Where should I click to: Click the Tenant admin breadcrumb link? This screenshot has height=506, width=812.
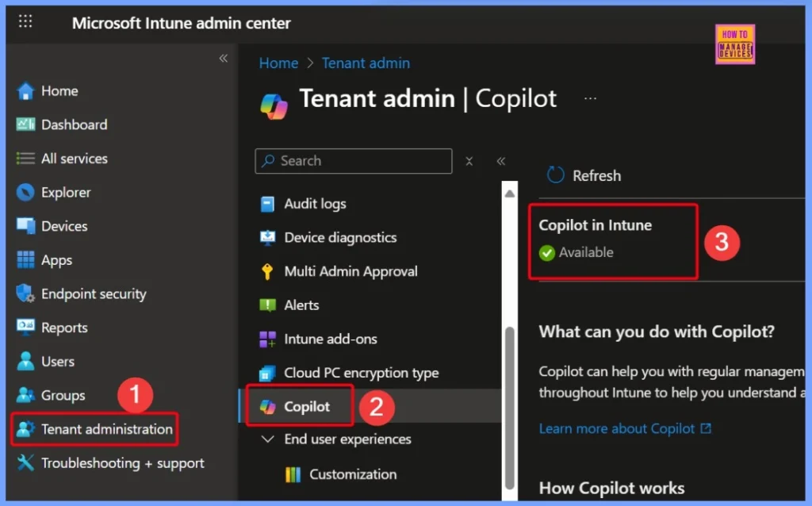[x=366, y=63]
